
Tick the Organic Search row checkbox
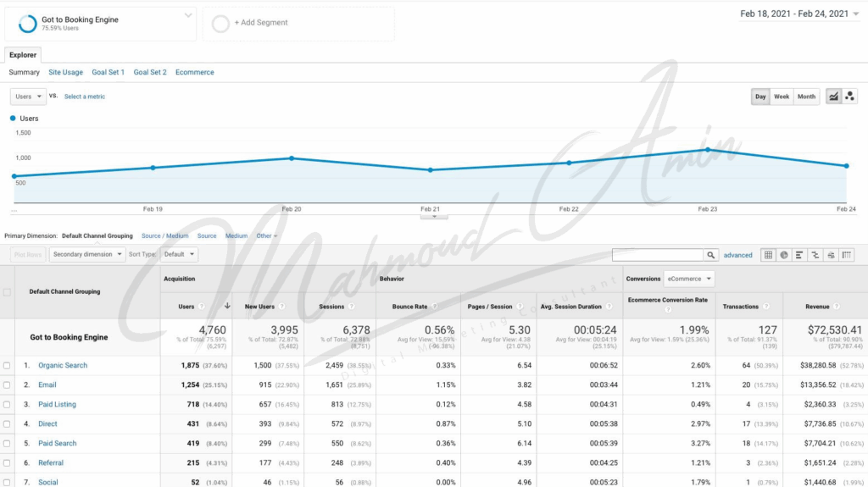coord(7,365)
